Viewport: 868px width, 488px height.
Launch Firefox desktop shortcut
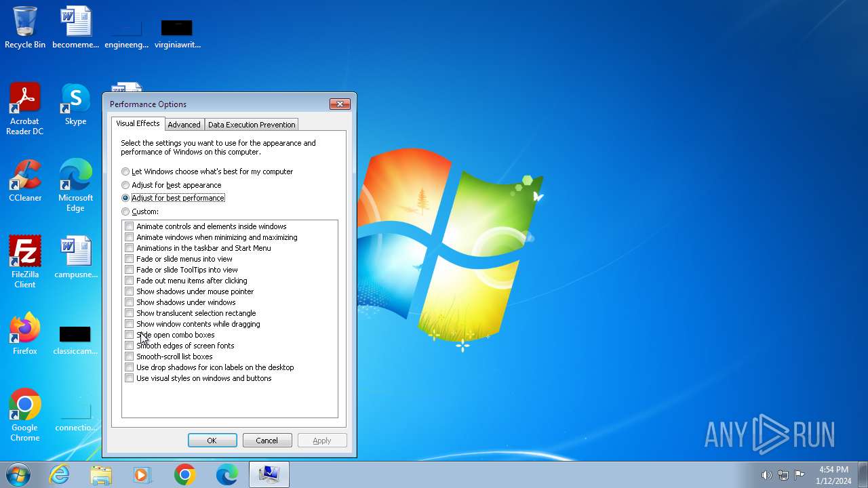coord(25,333)
